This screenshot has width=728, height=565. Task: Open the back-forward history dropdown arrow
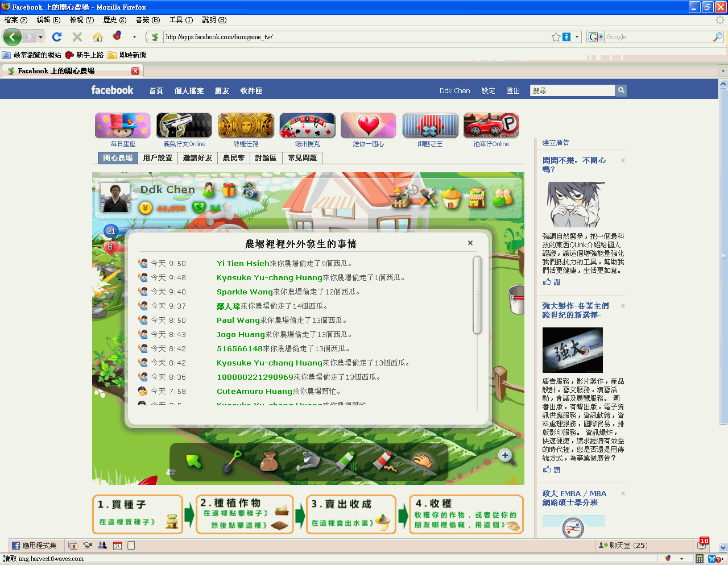pos(40,37)
